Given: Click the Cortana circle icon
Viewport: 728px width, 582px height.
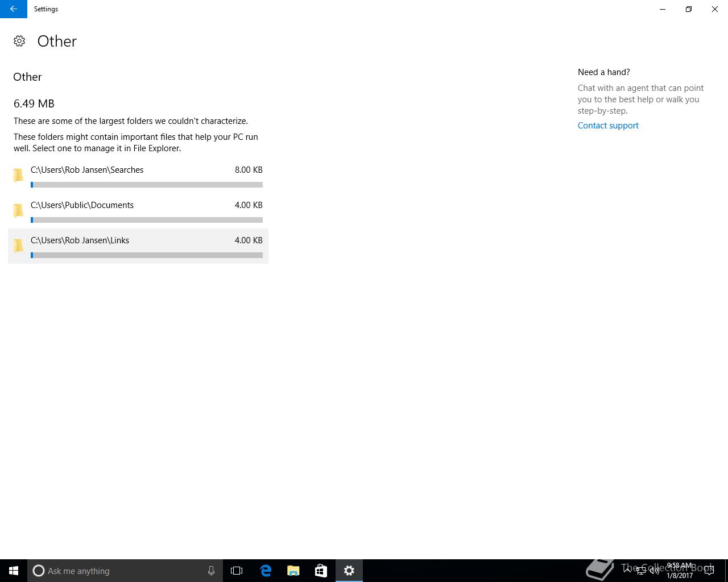Looking at the screenshot, I should (x=39, y=571).
